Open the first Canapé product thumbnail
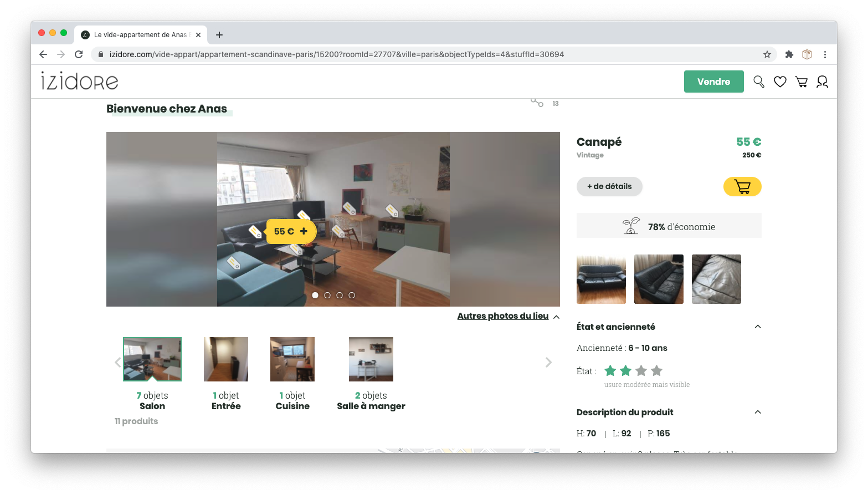This screenshot has height=494, width=868. [x=601, y=279]
